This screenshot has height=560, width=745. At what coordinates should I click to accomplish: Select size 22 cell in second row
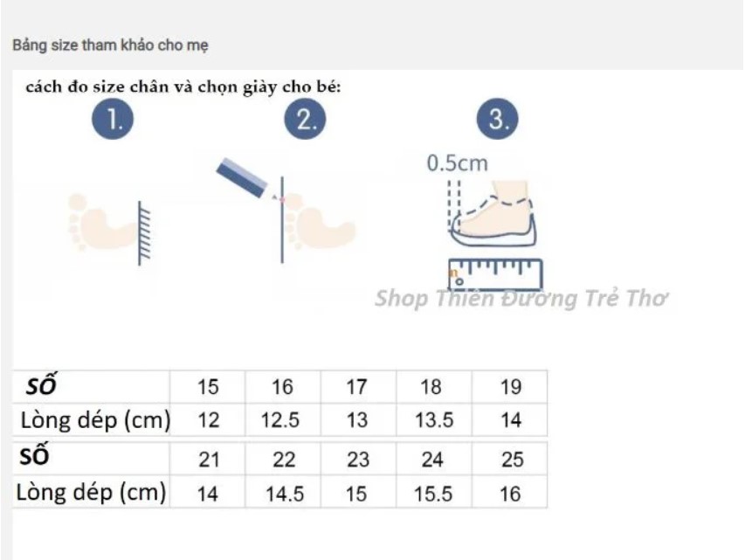coord(284,460)
